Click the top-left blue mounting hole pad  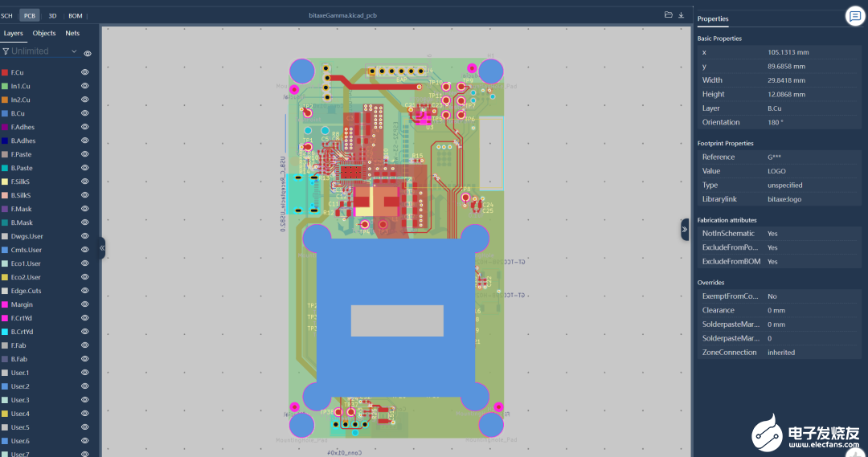(301, 71)
